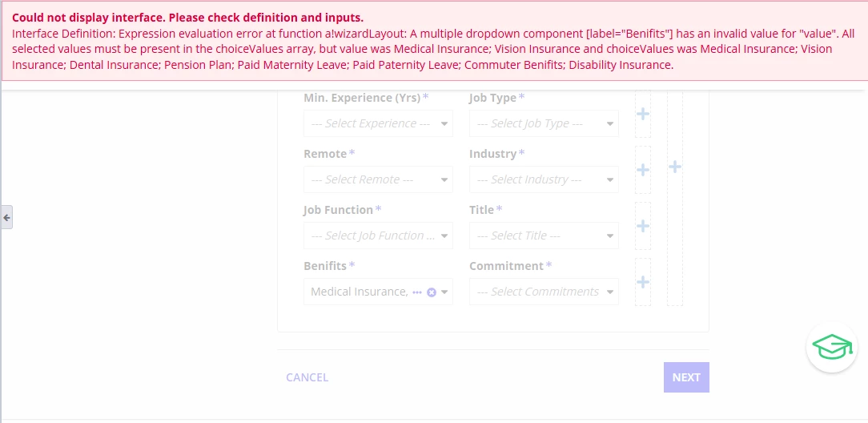
Task: Open the Select Job Type dropdown
Action: tap(544, 123)
